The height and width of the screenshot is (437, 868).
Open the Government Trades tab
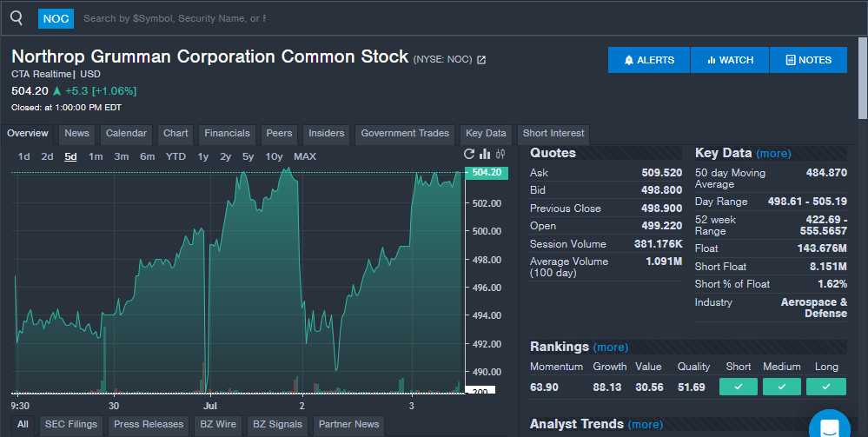coord(405,134)
